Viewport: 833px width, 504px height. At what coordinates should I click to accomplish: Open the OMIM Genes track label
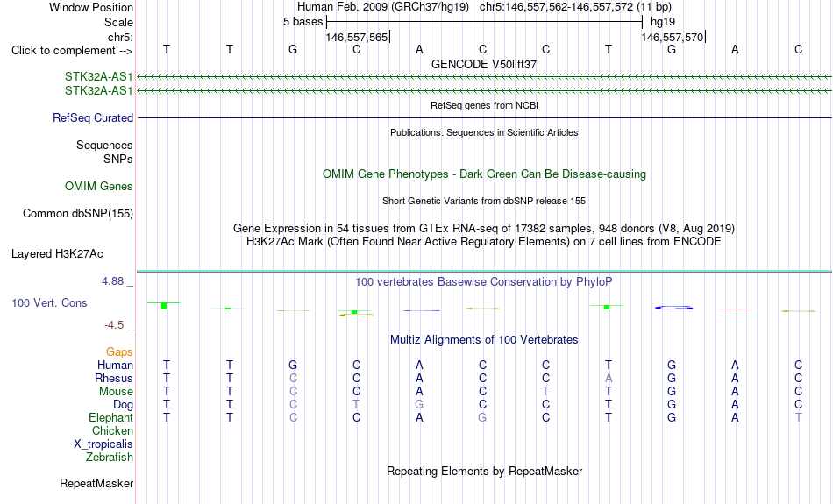click(99, 187)
